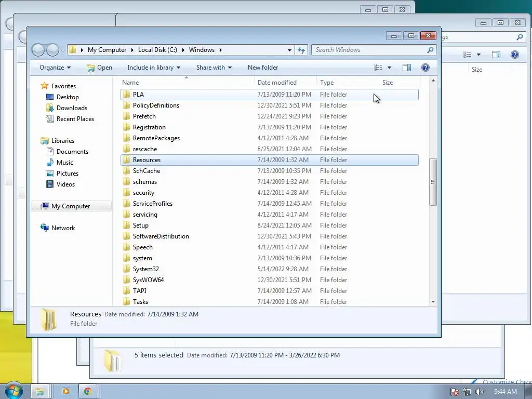The height and width of the screenshot is (399, 532).
Task: Click the New folder button
Action: point(262,68)
